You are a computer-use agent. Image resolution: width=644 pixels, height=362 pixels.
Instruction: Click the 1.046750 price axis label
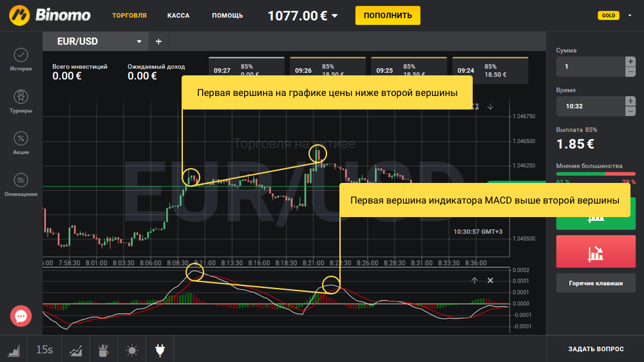524,117
